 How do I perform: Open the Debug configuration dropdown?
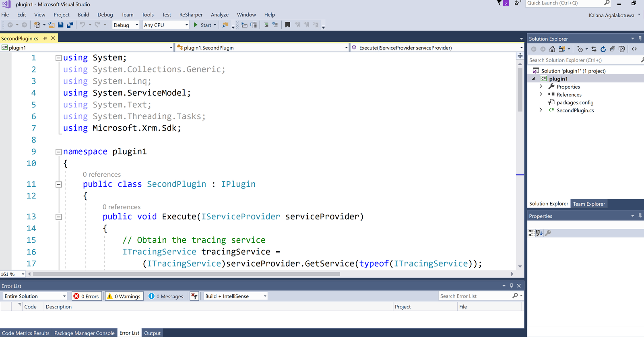coord(126,25)
